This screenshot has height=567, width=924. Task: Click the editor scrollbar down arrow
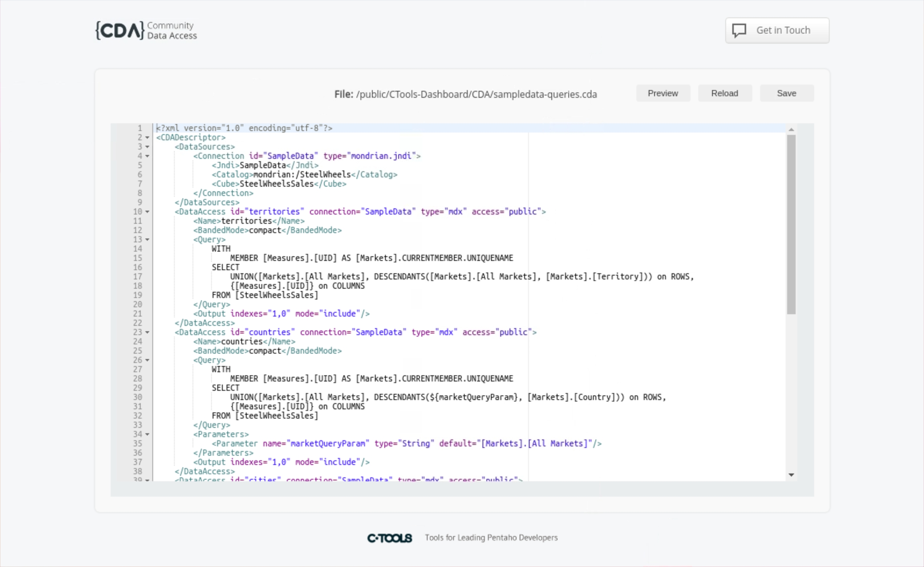click(791, 475)
